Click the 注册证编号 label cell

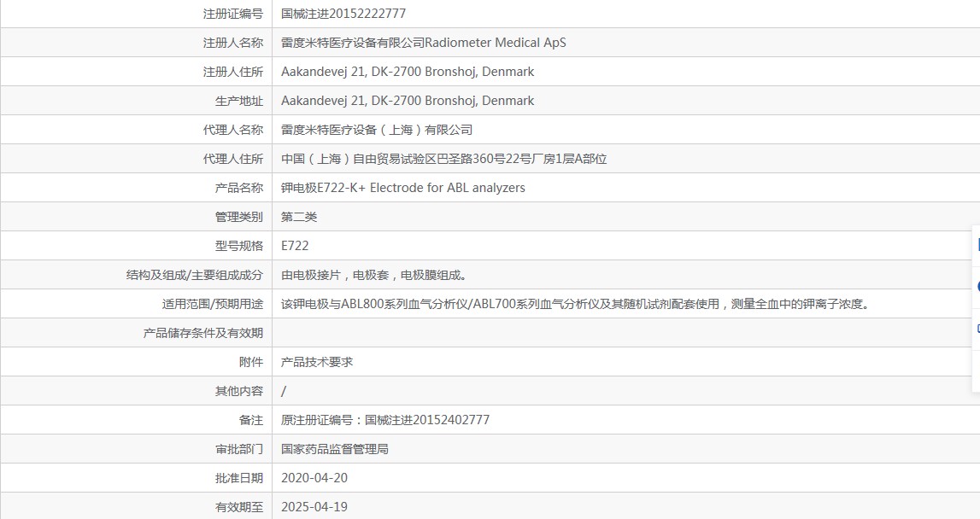tap(232, 14)
